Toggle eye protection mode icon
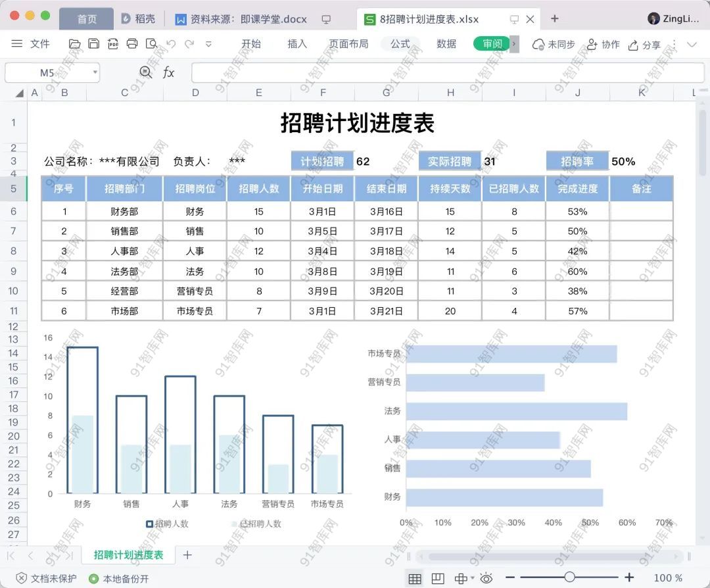 coord(486,578)
